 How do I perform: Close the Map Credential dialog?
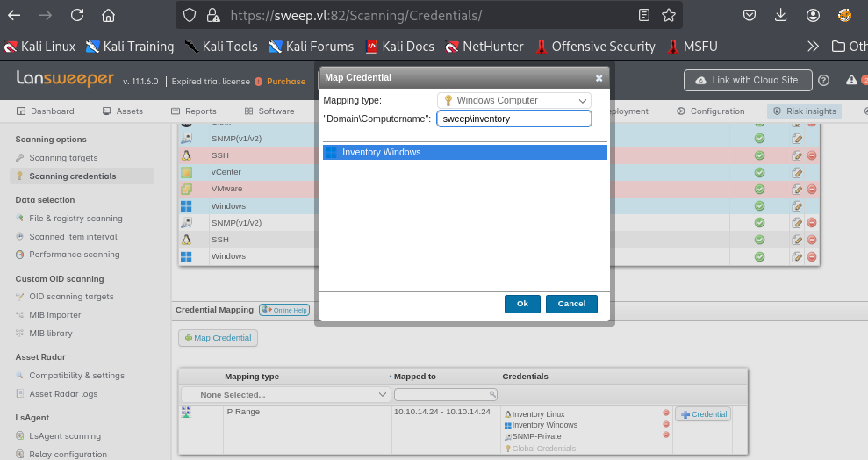pos(599,77)
